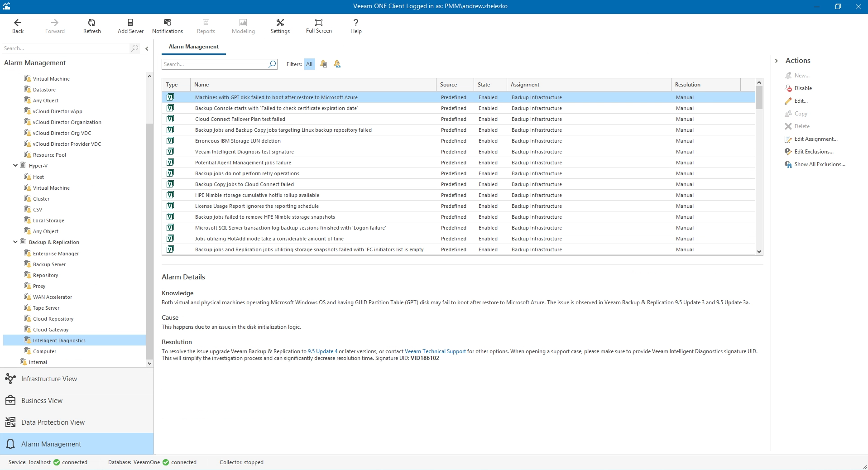Select the Backup Server tree item
The width and height of the screenshot is (868, 470).
pos(49,264)
